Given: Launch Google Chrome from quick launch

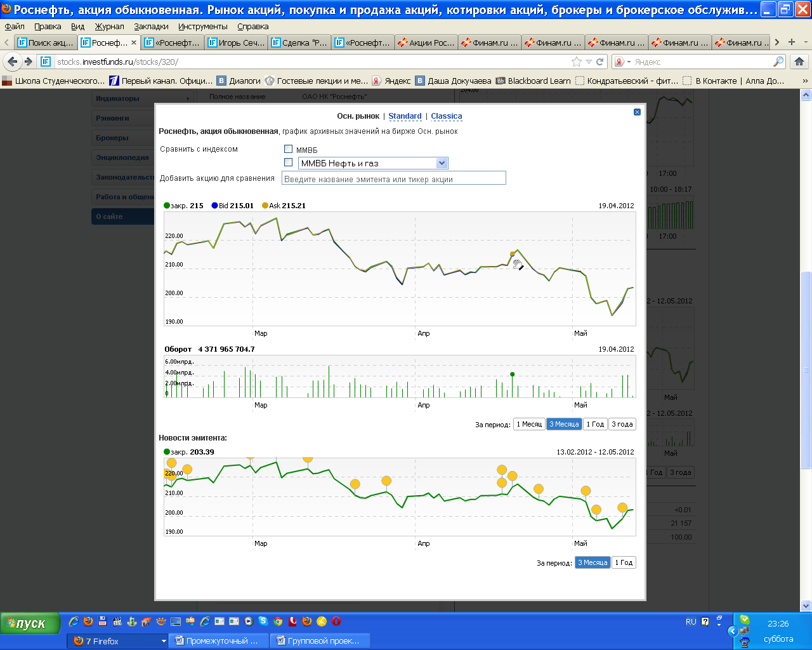Looking at the screenshot, I should (x=278, y=621).
